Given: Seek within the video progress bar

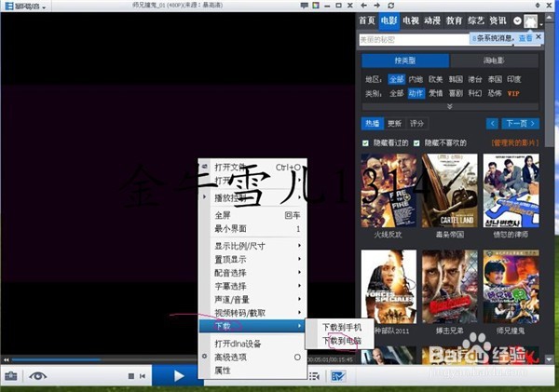Looking at the screenshot, I should click(x=103, y=359).
